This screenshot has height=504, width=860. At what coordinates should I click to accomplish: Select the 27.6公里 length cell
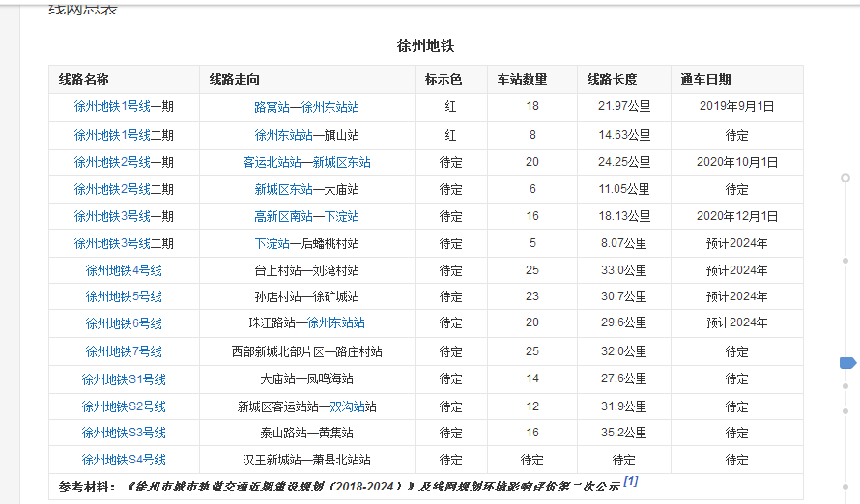point(624,378)
